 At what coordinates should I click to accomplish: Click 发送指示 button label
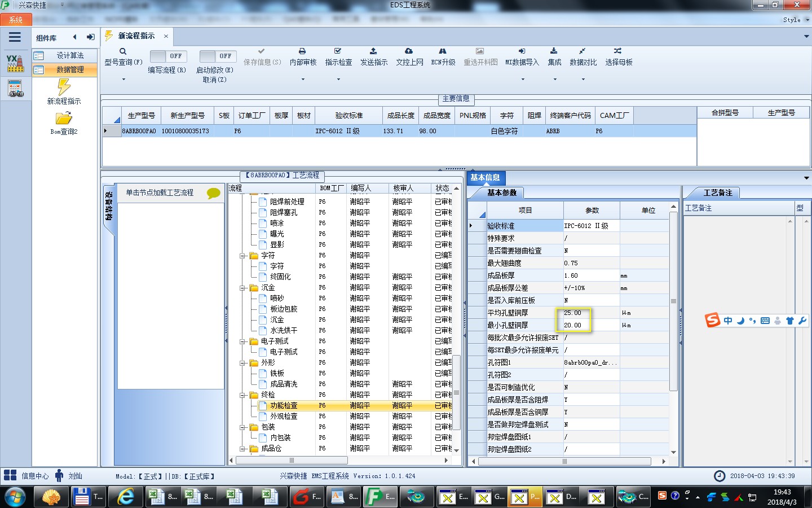click(374, 62)
